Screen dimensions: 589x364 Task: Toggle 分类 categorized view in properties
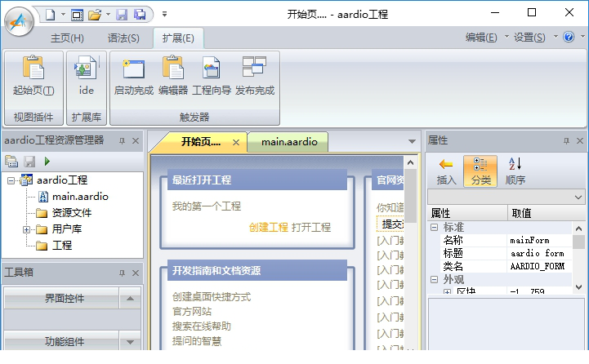point(480,170)
